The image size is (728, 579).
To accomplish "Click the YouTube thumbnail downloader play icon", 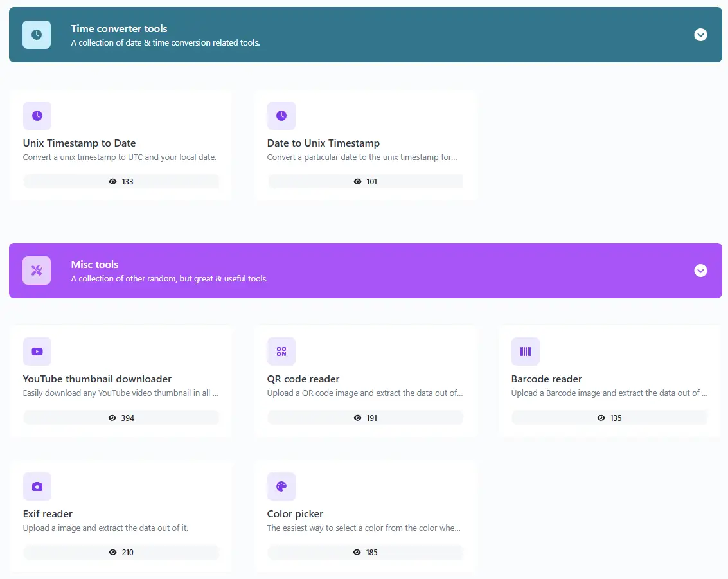I will (37, 352).
